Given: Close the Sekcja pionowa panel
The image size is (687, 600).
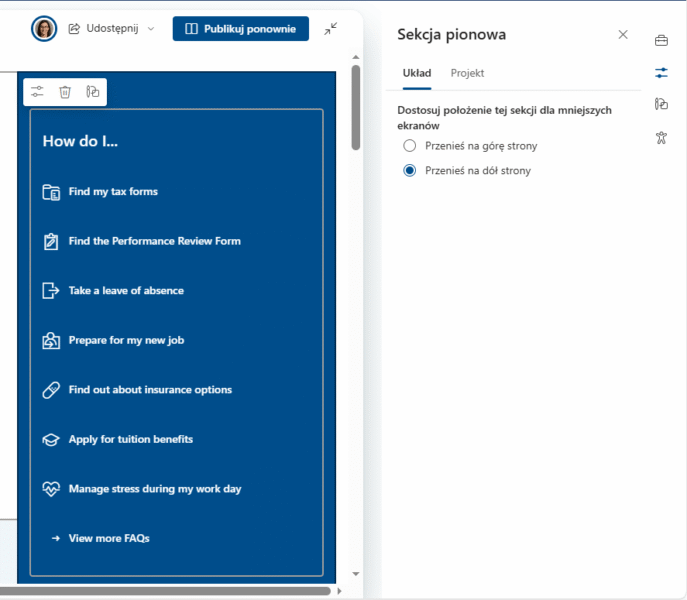Looking at the screenshot, I should 623,34.
